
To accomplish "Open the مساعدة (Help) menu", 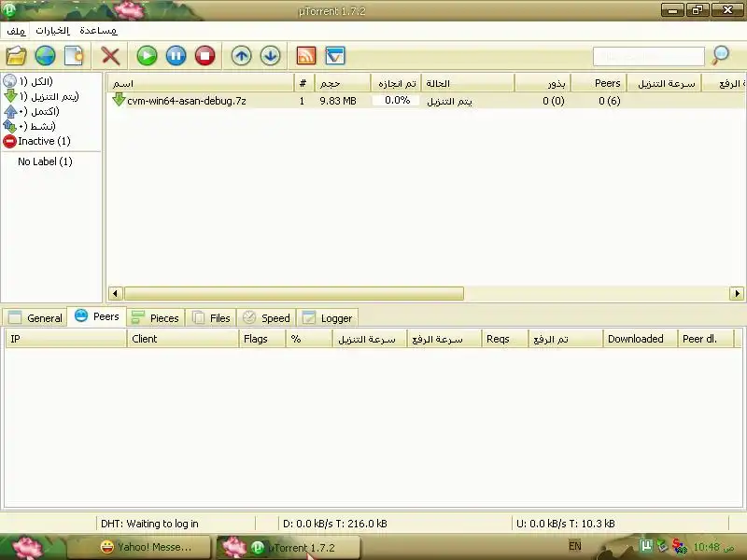I will pyautogui.click(x=98, y=31).
